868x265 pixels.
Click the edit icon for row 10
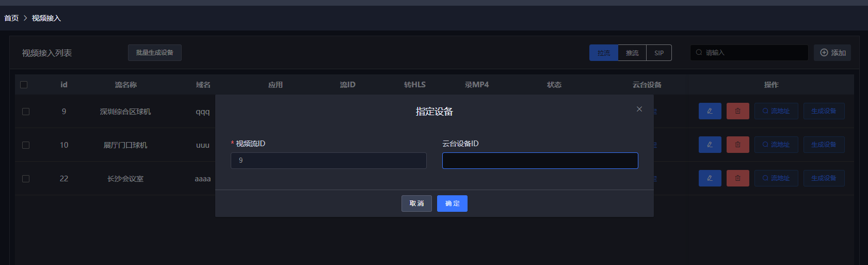[x=710, y=145]
